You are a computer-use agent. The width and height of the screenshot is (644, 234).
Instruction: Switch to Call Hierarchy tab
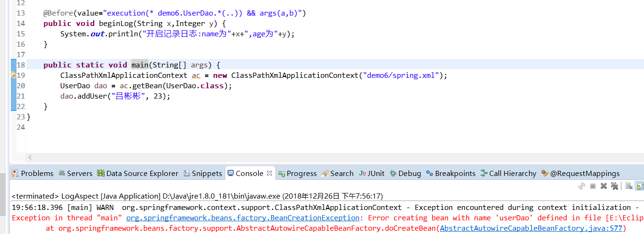pyautogui.click(x=508, y=173)
